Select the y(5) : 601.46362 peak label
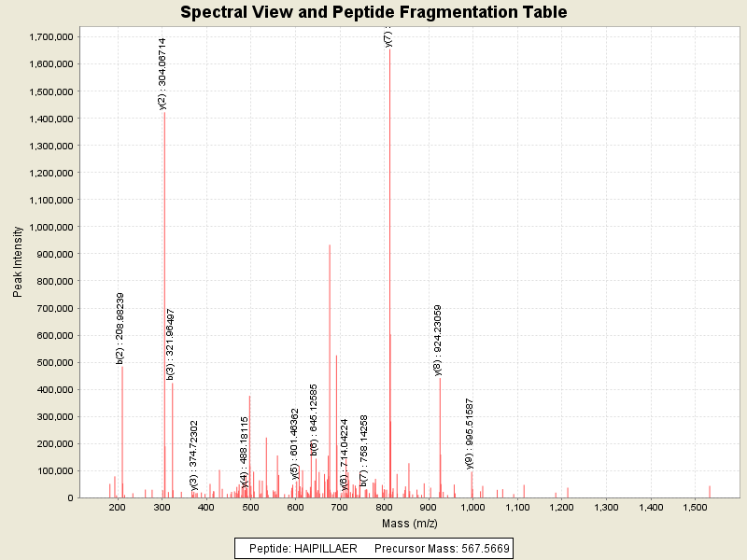 click(295, 443)
